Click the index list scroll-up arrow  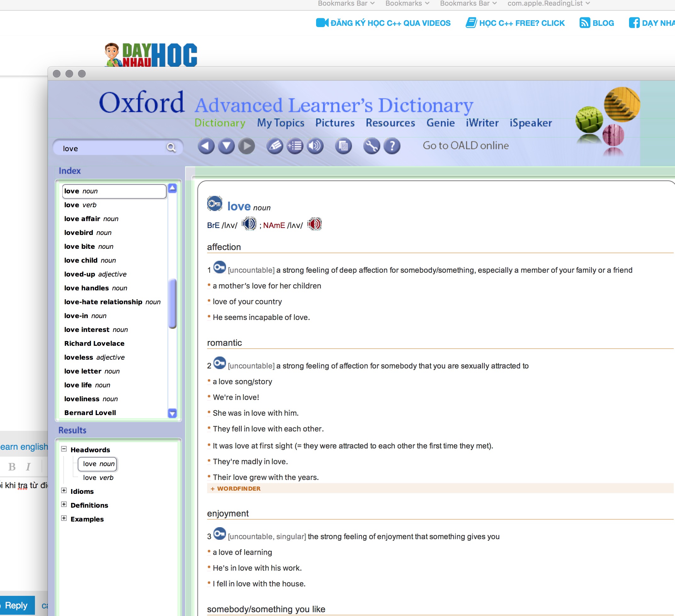click(x=173, y=188)
